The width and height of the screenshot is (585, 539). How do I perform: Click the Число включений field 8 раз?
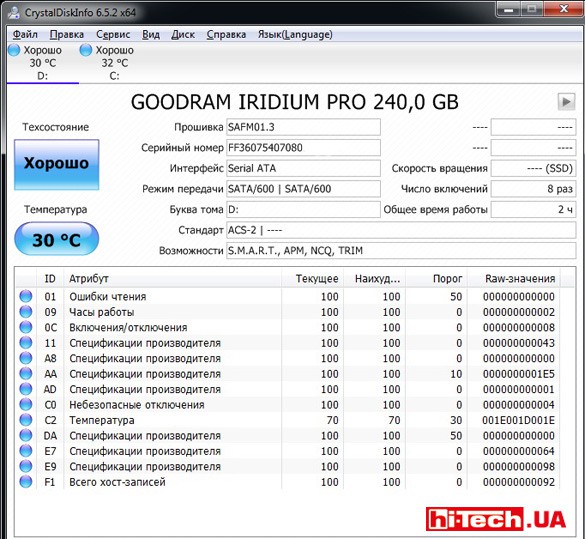pos(534,189)
